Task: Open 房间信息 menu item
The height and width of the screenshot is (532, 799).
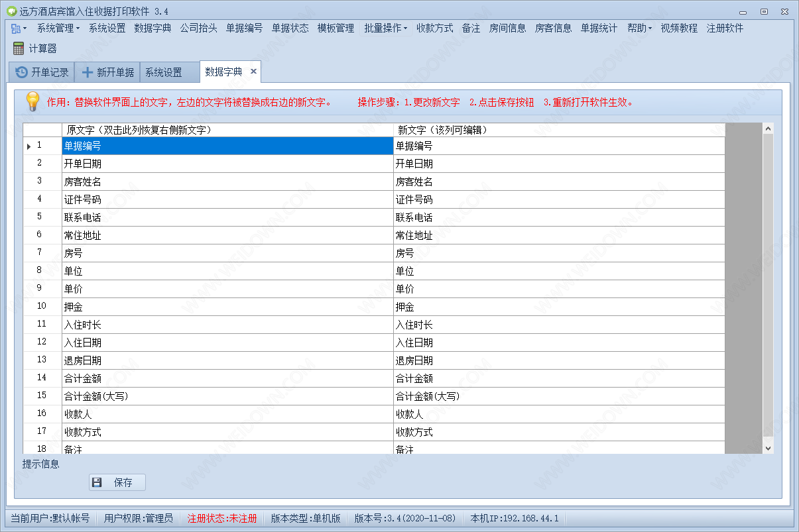Action: point(507,28)
